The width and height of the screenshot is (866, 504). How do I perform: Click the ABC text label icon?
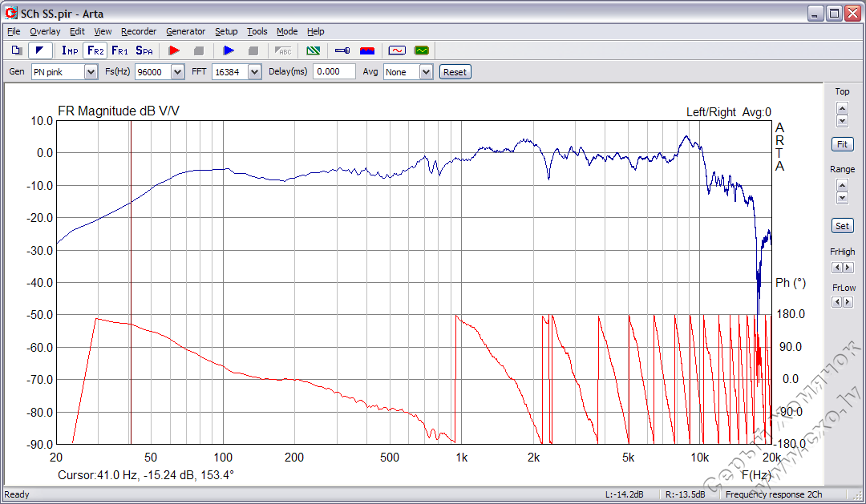pyautogui.click(x=283, y=50)
